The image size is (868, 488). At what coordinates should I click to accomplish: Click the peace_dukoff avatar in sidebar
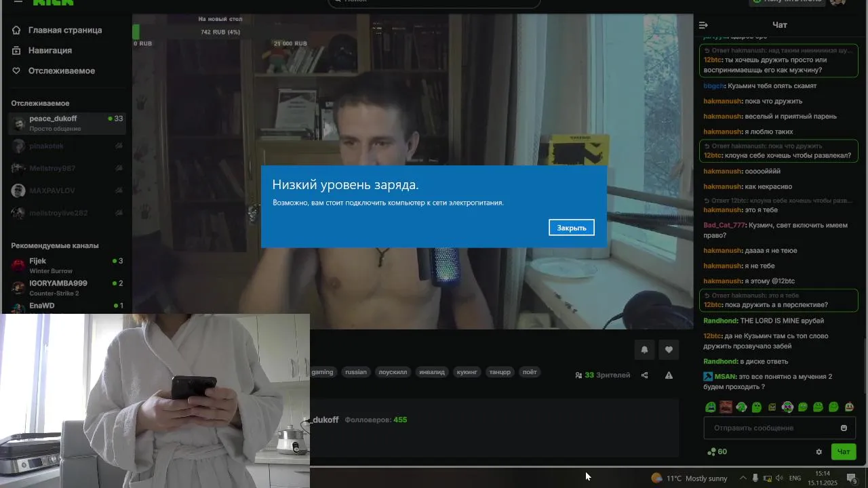click(x=18, y=123)
